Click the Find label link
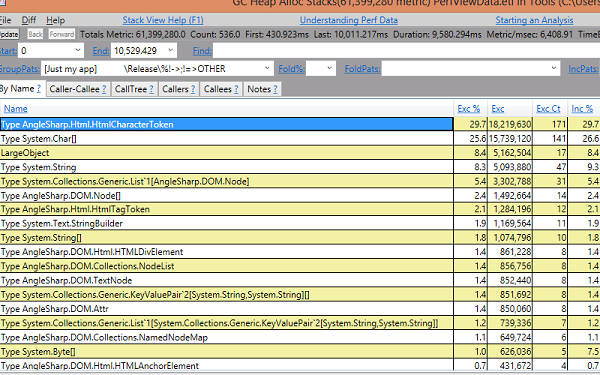Screen dimensions: 600x375 [202, 51]
